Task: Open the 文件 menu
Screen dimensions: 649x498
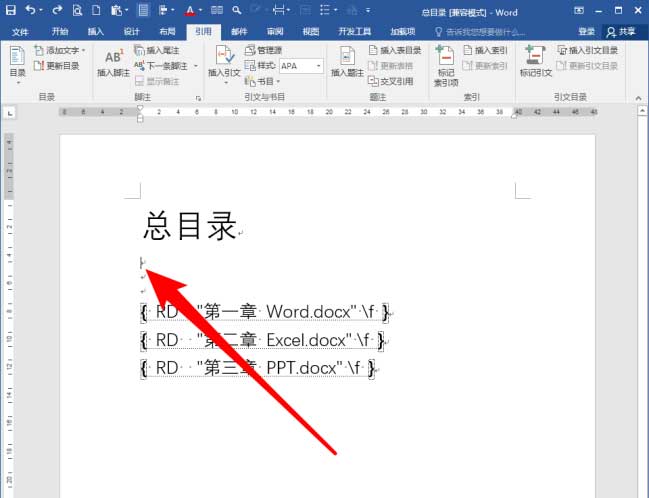Action: point(20,31)
